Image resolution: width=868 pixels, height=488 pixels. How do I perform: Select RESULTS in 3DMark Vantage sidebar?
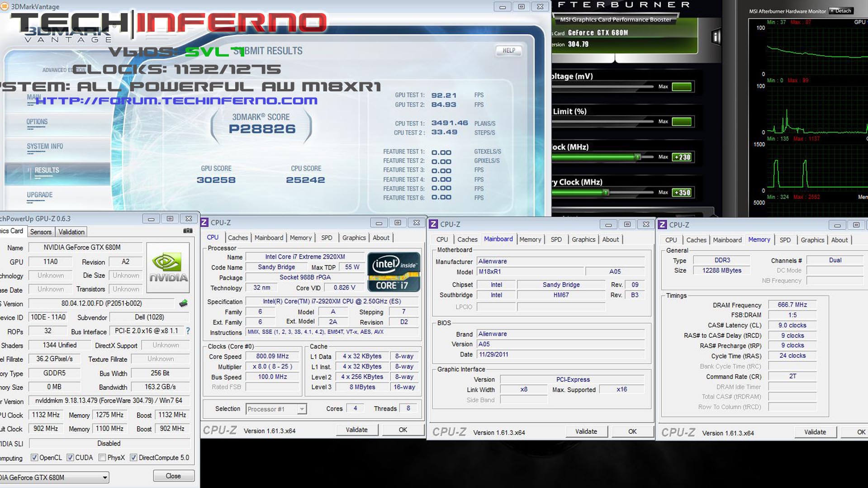tap(47, 170)
